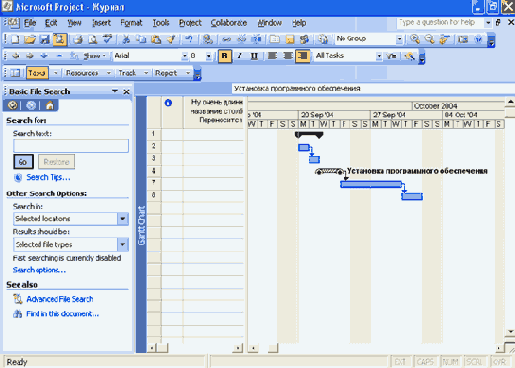Viewport: 515px width, 368px height.
Task: Click the Save icon in the toolbar
Action: coord(45,39)
